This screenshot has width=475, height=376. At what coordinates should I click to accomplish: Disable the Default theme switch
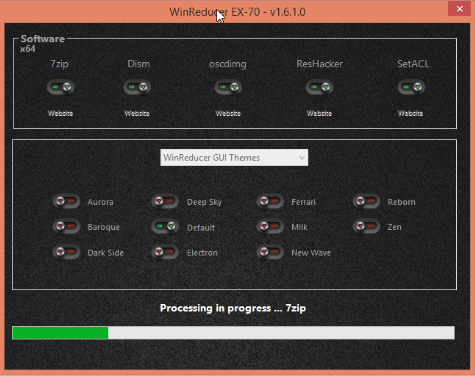coord(165,227)
